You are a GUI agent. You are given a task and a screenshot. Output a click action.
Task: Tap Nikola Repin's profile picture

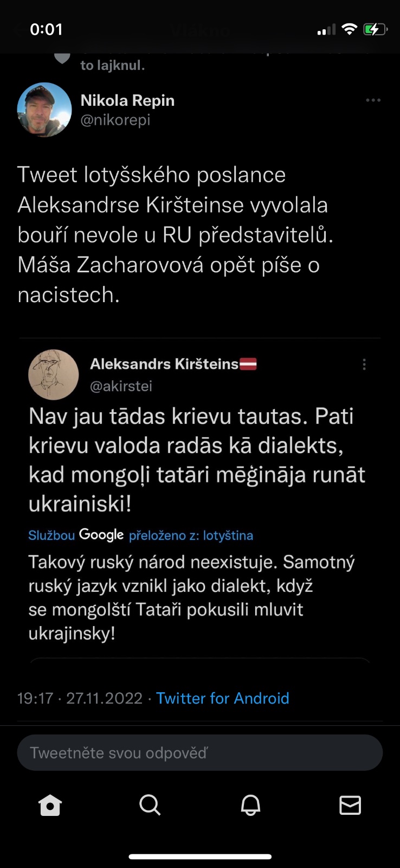44,110
